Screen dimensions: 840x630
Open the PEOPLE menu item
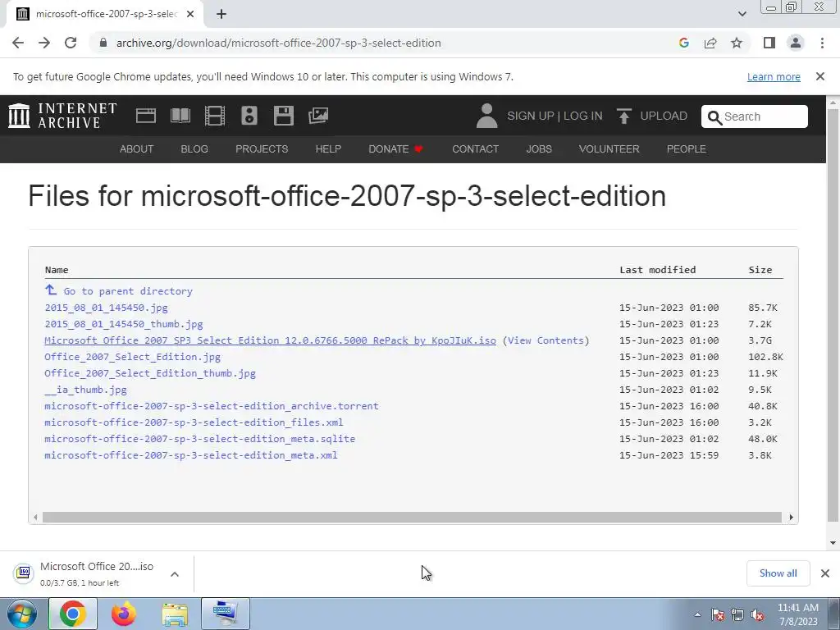click(687, 149)
